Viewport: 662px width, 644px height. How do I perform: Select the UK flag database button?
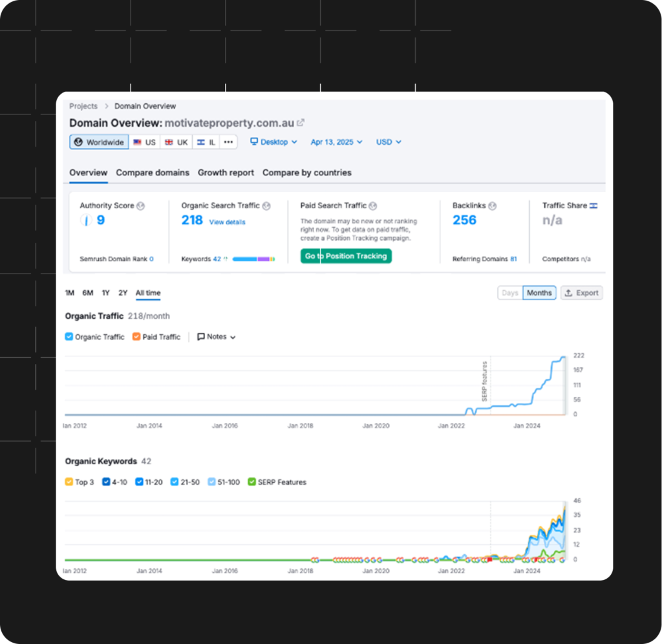coord(176,142)
